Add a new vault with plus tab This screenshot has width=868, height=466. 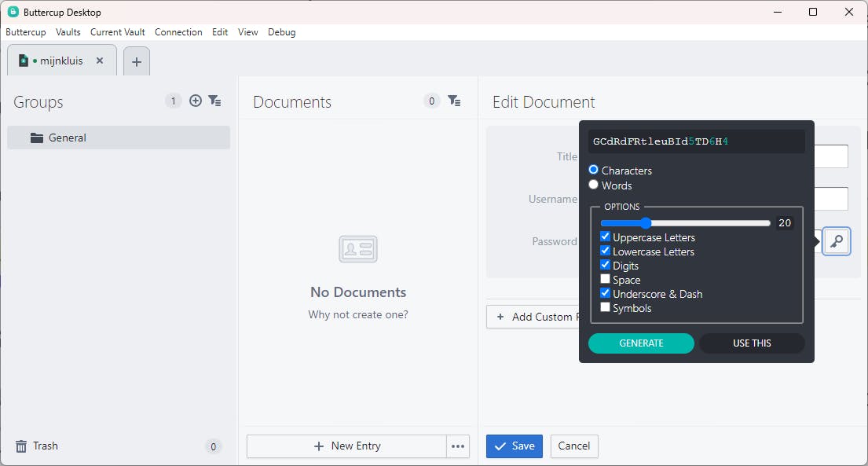coord(137,61)
